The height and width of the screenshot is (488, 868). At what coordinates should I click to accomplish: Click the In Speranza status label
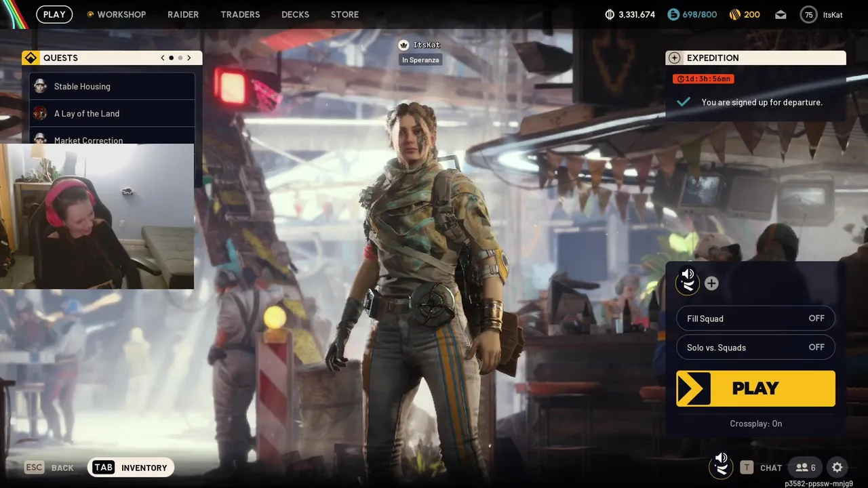pos(420,60)
